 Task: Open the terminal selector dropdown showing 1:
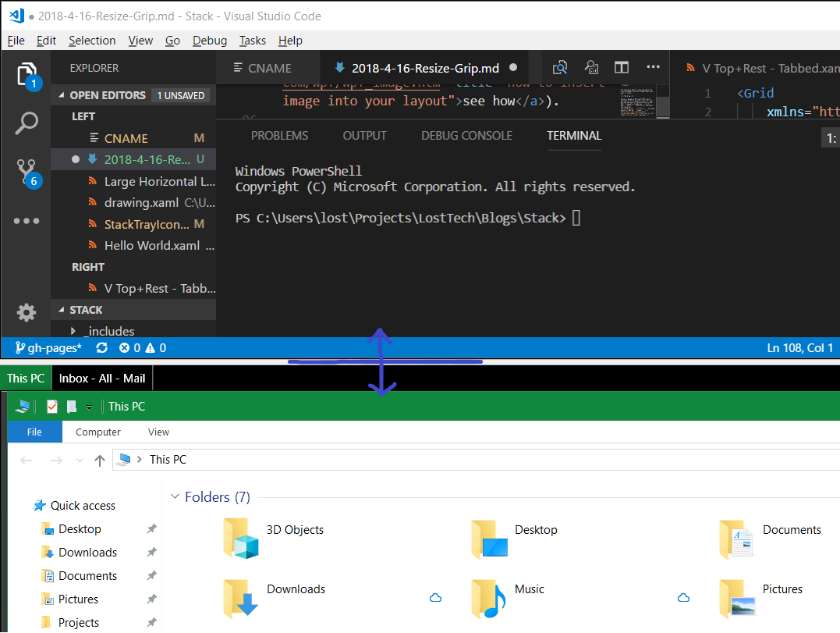pos(831,137)
